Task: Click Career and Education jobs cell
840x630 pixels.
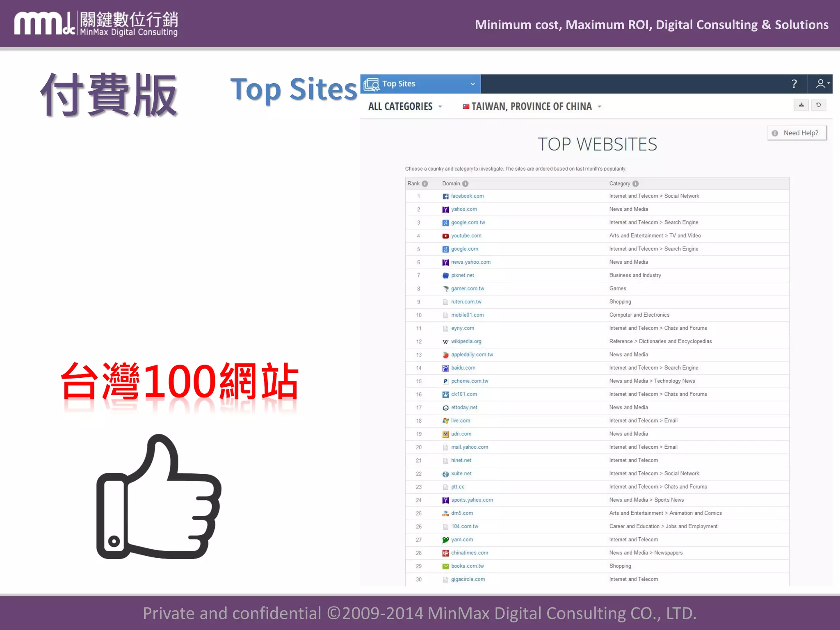Action: 663,526
